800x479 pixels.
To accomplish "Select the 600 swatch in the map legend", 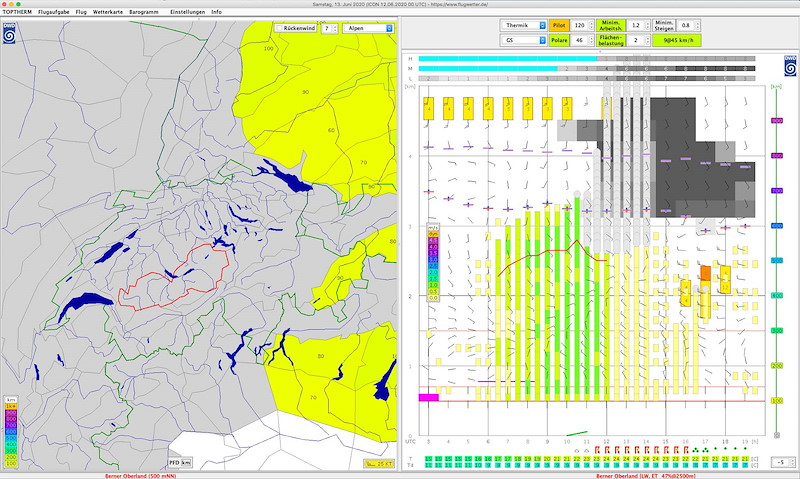I will point(11,432).
